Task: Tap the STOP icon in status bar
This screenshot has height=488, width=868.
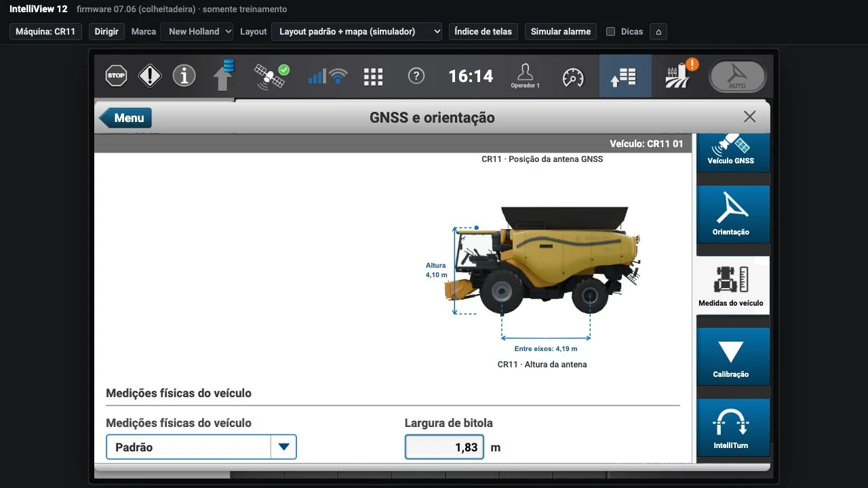Action: coord(117,76)
